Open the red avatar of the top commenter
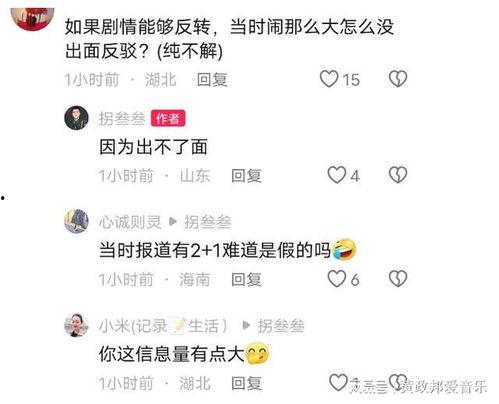Image resolution: width=499 pixels, height=404 pixels. click(32, 18)
